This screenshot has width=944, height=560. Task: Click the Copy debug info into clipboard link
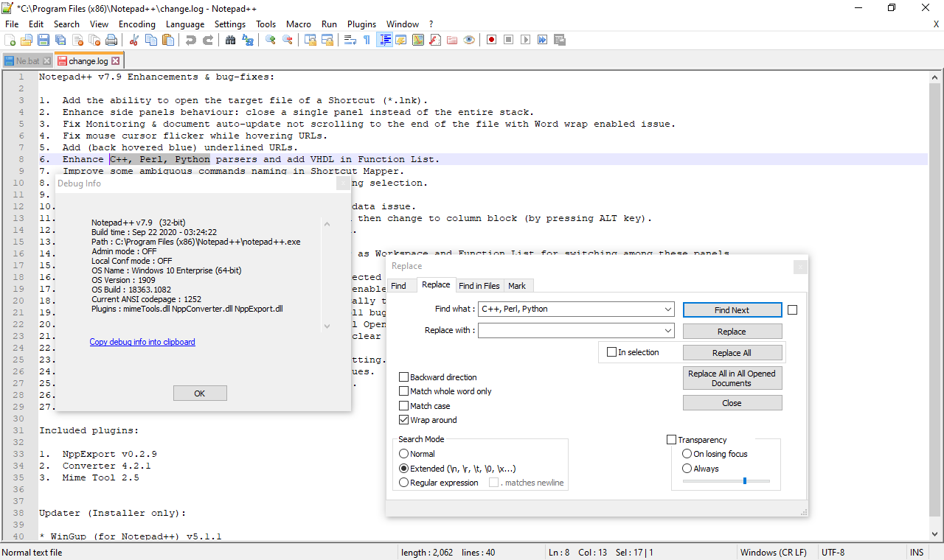coord(142,342)
